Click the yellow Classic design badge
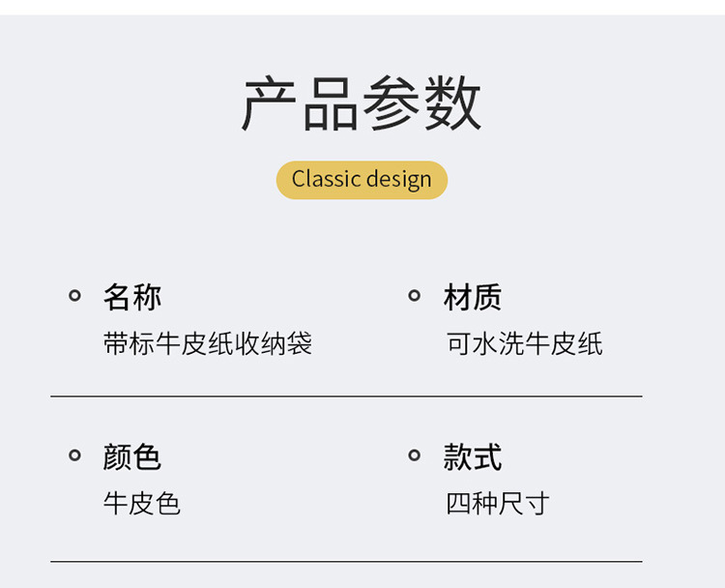Screen dimensions: 725x588 coord(362,180)
